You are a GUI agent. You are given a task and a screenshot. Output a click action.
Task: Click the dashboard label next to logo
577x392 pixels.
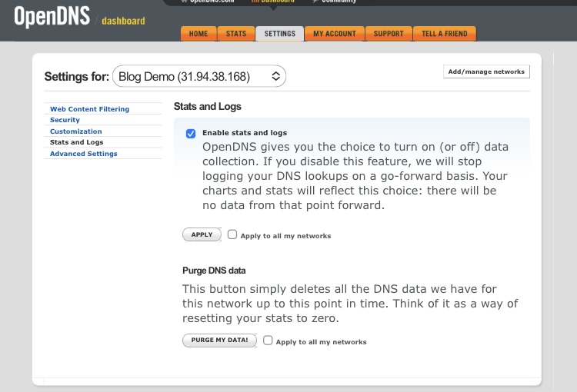pos(123,21)
